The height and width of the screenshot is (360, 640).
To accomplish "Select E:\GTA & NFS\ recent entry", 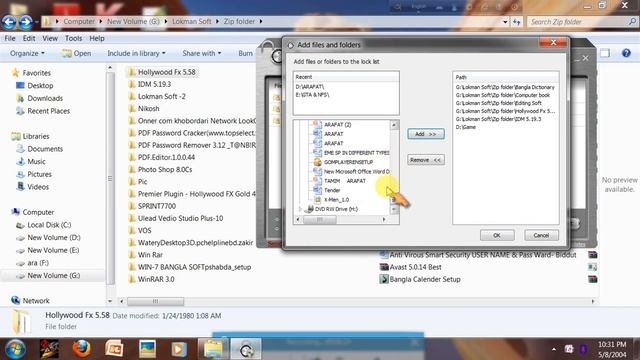I will pos(313,95).
